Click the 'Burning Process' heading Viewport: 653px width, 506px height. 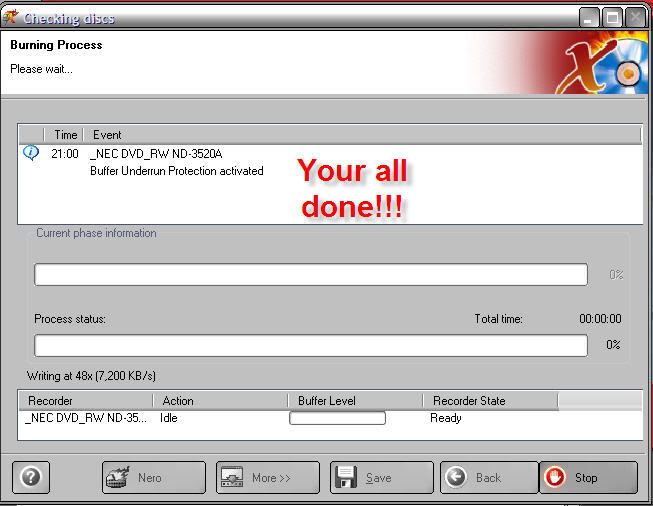(x=56, y=45)
